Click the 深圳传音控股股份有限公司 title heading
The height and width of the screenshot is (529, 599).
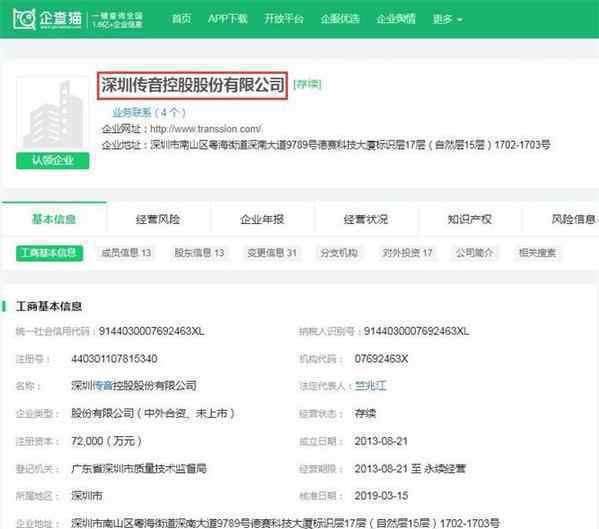(193, 85)
